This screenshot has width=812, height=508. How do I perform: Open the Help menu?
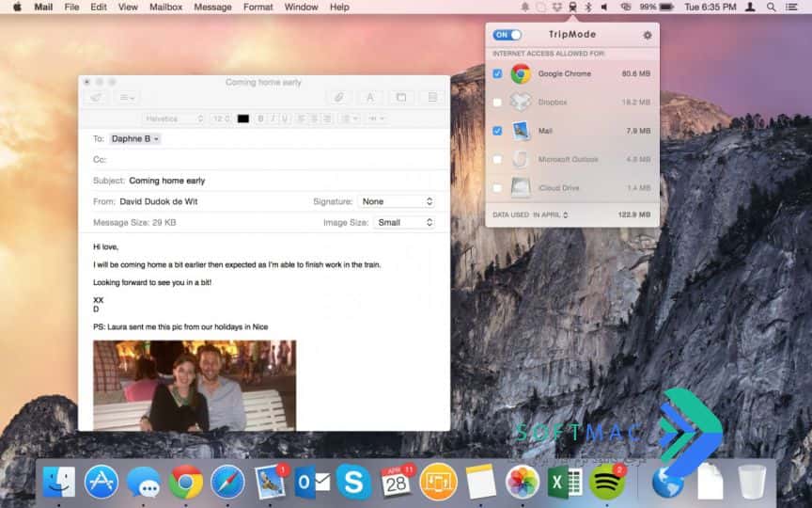point(339,7)
